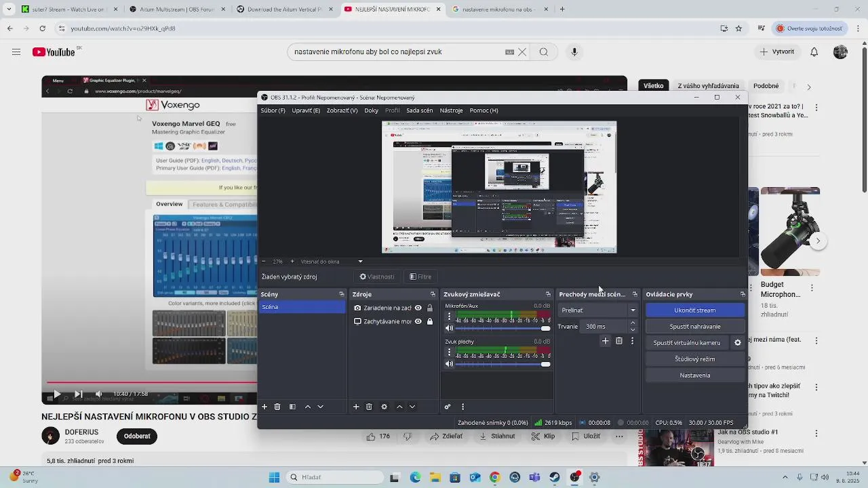Move scene down in Scény panel

(321, 407)
